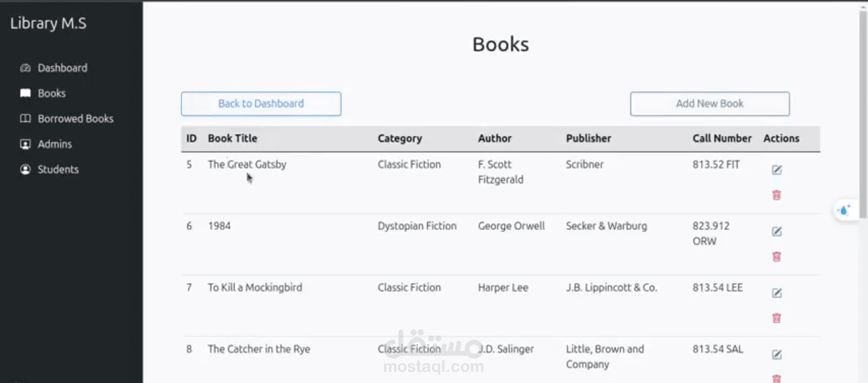Delete To Kill a Mockingbird entry
The height and width of the screenshot is (383, 868).
(777, 318)
